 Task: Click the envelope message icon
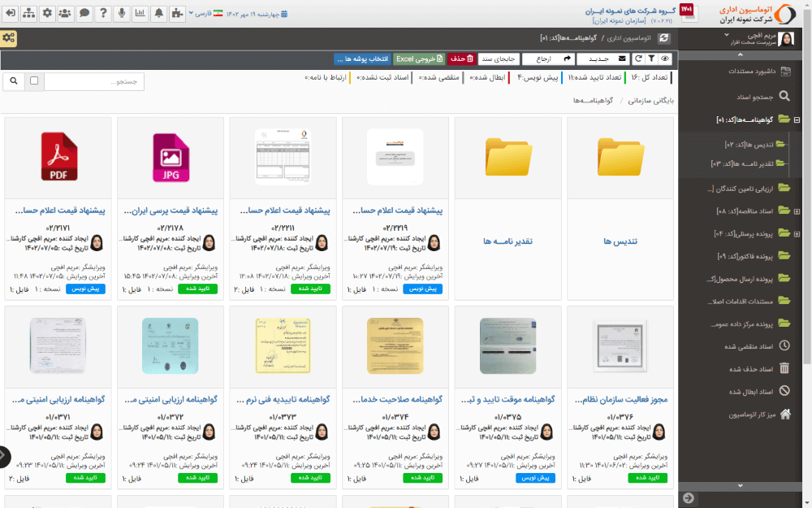tap(620, 59)
